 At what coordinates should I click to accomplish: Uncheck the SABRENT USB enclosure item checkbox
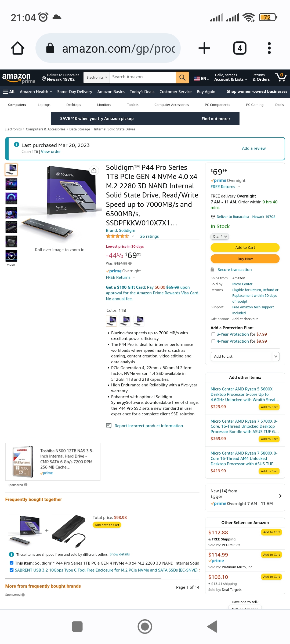(x=12, y=570)
